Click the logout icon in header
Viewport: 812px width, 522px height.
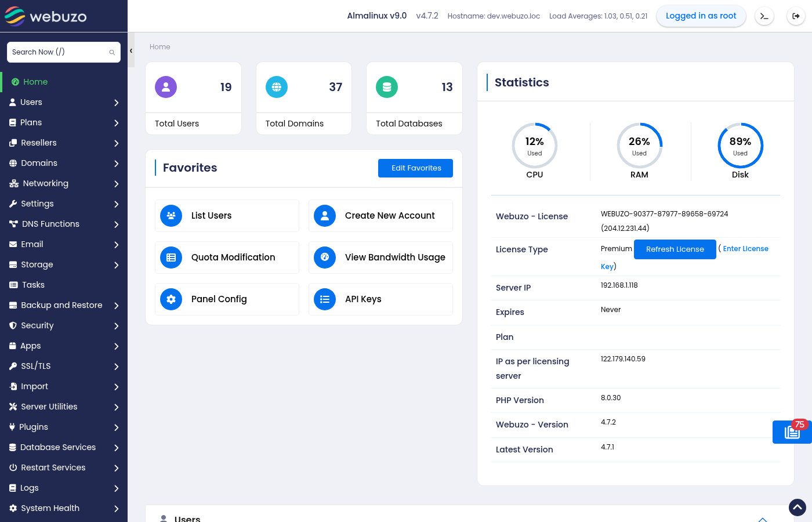click(796, 16)
